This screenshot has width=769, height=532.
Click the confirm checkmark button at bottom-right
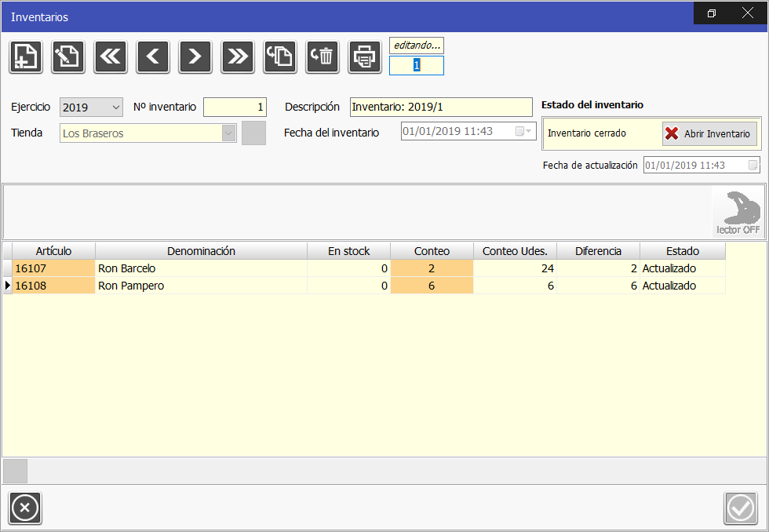[x=740, y=508]
